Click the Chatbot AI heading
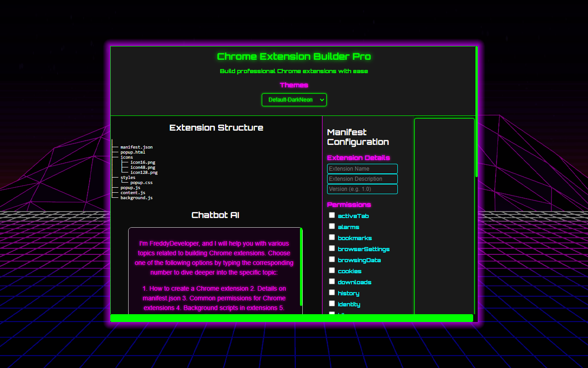Image resolution: width=588 pixels, height=368 pixels. (215, 215)
